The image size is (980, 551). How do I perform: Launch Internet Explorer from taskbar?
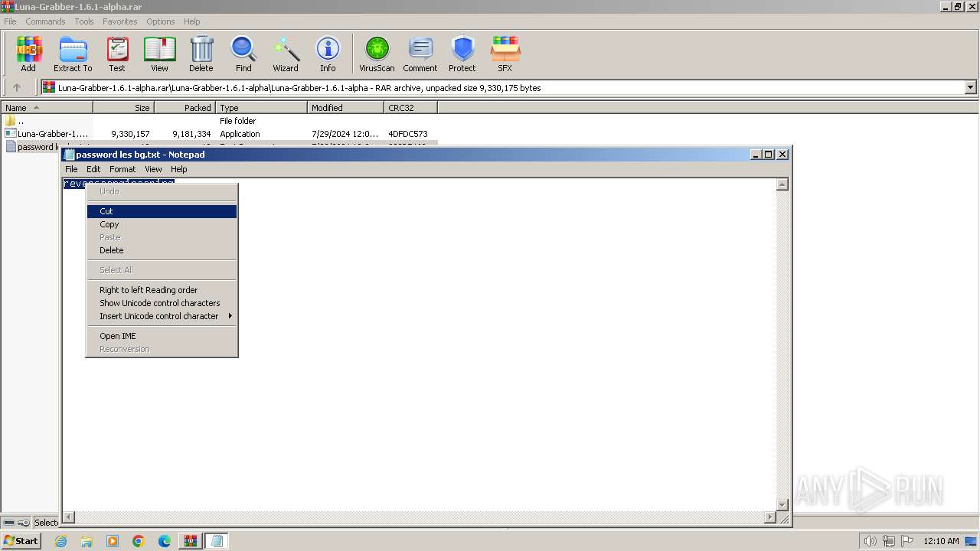(x=60, y=541)
